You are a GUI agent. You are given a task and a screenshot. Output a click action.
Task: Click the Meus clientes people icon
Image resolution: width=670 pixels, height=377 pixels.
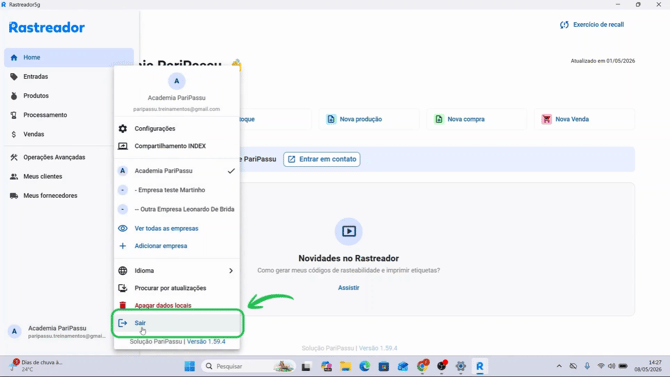click(14, 177)
